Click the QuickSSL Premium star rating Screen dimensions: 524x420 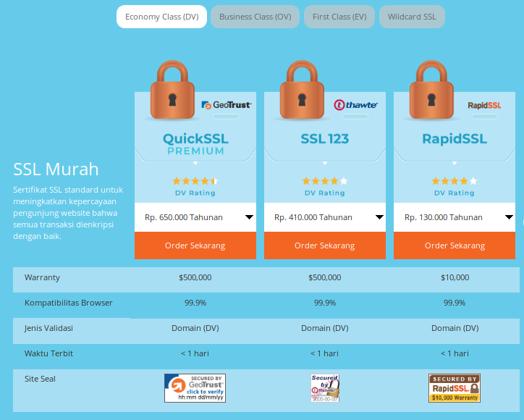click(x=195, y=181)
